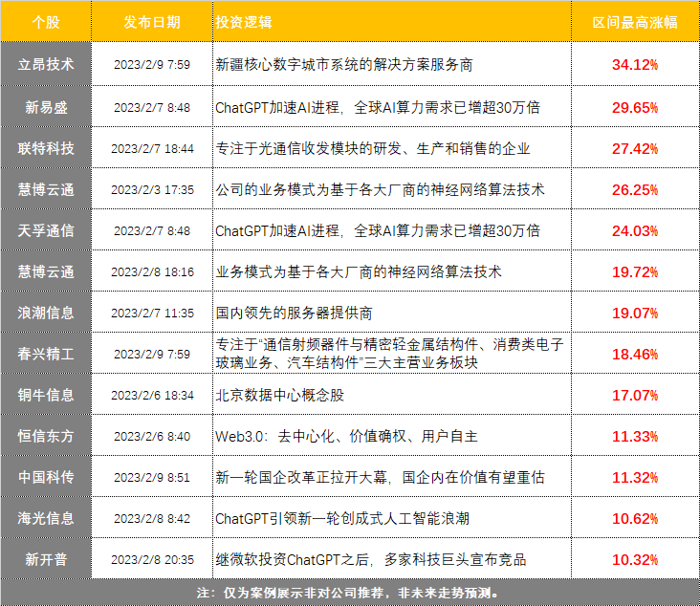
Task: Click the 新疆核心数字城市系统 logic text
Action: pyautogui.click(x=344, y=65)
